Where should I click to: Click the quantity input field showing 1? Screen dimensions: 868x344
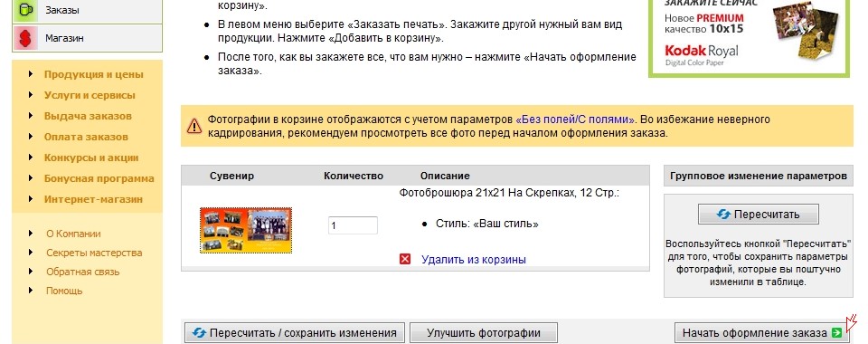[353, 225]
